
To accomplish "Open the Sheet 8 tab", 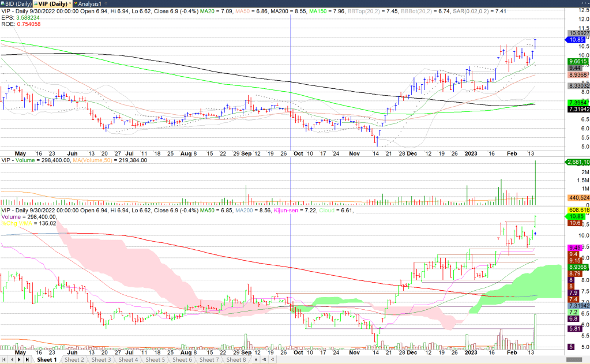I will pyautogui.click(x=236, y=360).
